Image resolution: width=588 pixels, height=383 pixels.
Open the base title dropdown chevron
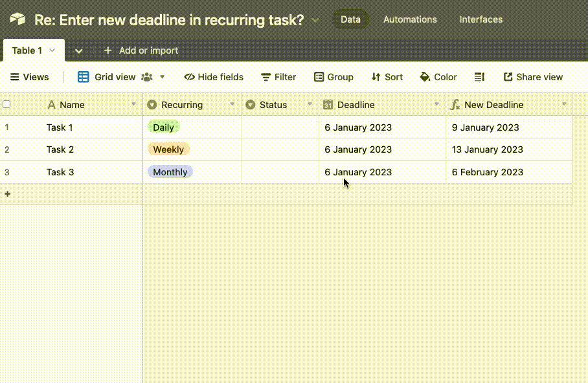315,20
